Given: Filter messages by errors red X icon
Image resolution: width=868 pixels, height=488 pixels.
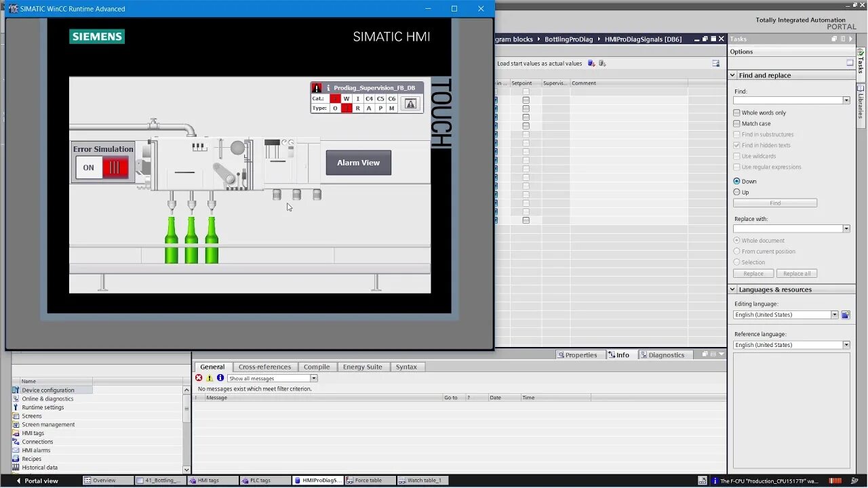Looking at the screenshot, I should pos(199,378).
